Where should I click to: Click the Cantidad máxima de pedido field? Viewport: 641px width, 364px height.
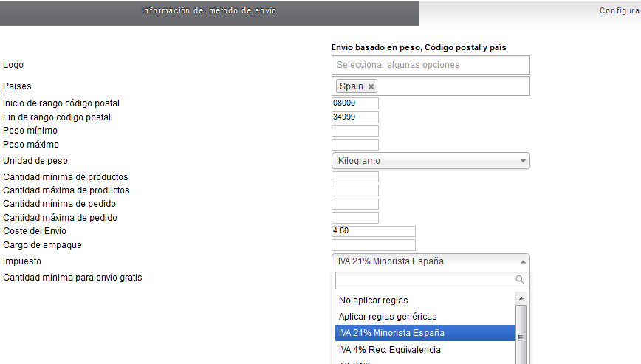coord(354,218)
